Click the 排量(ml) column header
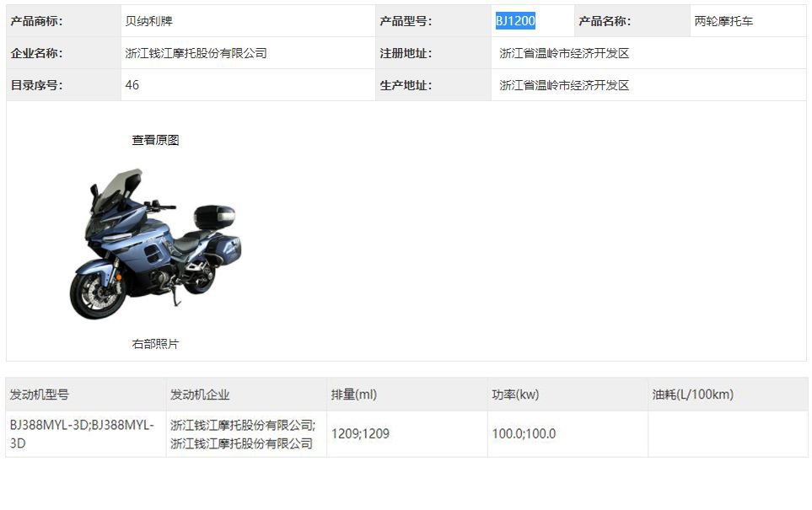This screenshot has width=812, height=510. (x=354, y=395)
